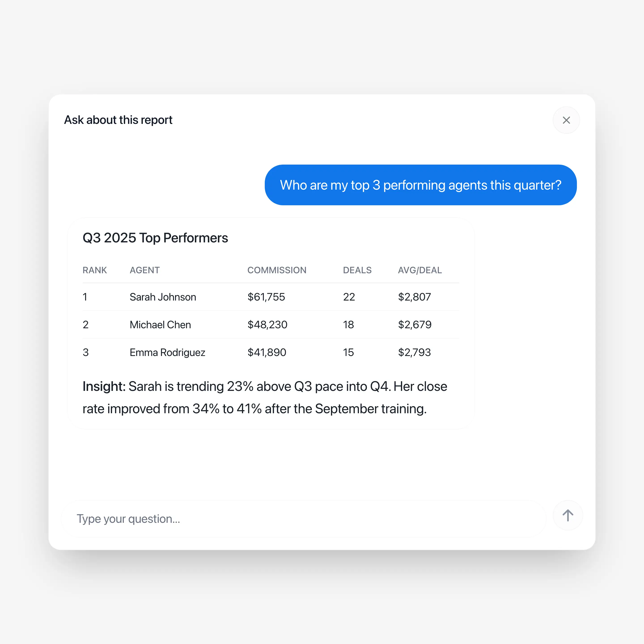Select the AGENT column header
Screen dimensions: 644x644
144,270
